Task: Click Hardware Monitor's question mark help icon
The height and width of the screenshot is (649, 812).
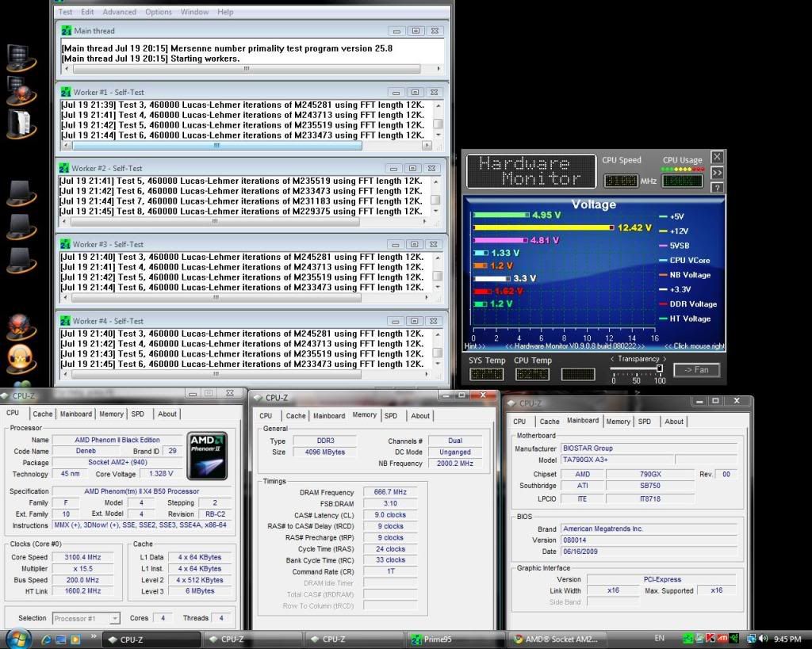Action: pos(717,188)
